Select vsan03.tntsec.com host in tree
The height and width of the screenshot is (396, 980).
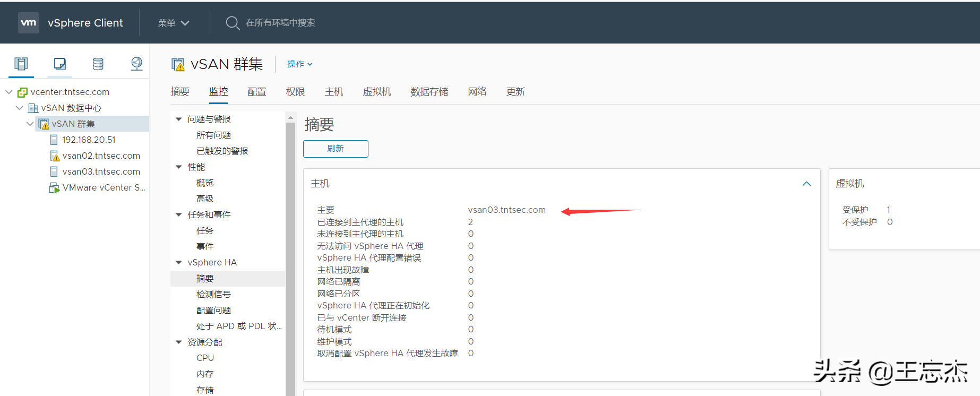[101, 171]
